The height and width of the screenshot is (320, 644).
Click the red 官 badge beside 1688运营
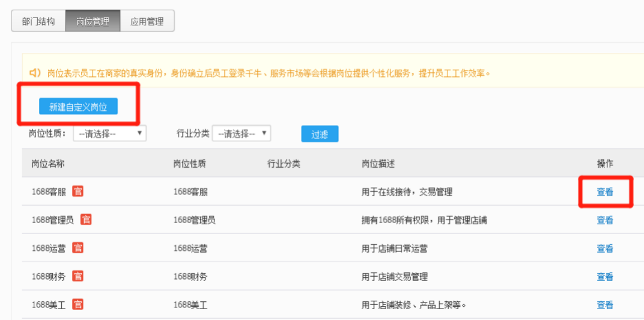click(77, 248)
